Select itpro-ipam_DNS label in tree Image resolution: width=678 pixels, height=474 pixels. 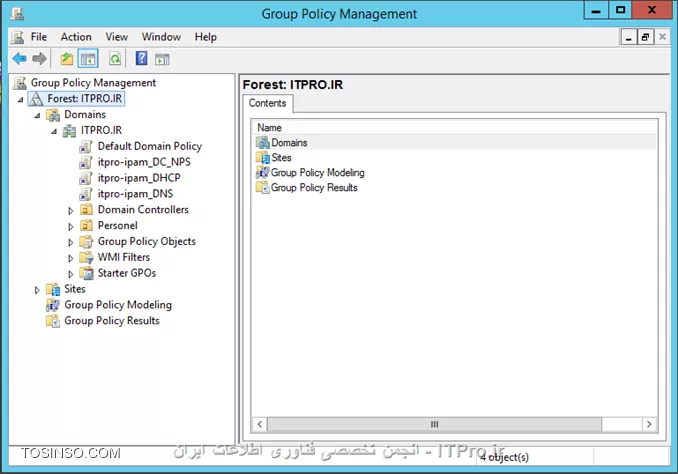[x=135, y=194]
